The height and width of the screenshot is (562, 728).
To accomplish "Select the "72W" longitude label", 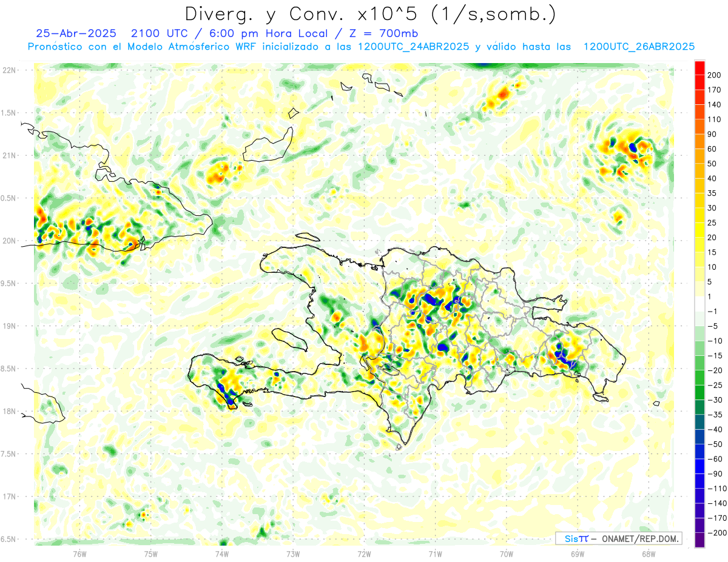I will click(364, 554).
